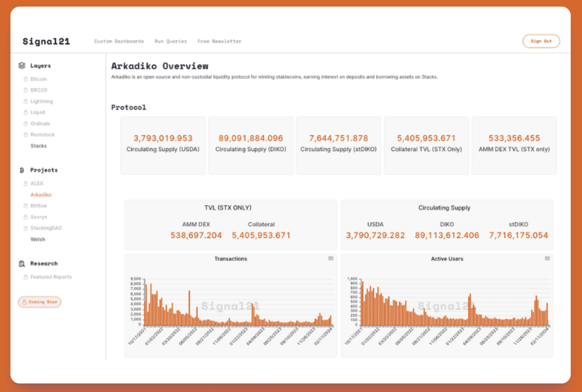
Task: Click the Circulating Supply (USDA) stat card
Action: (163, 145)
